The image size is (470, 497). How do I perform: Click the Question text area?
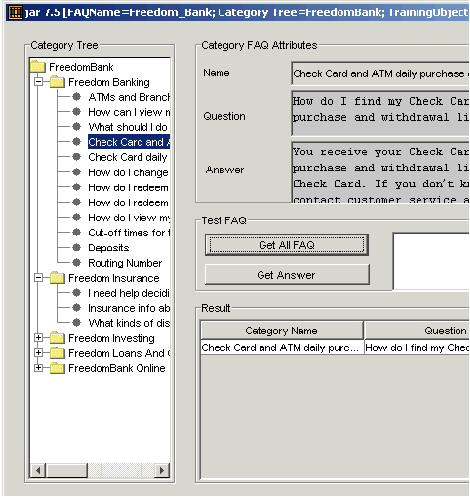point(380,113)
